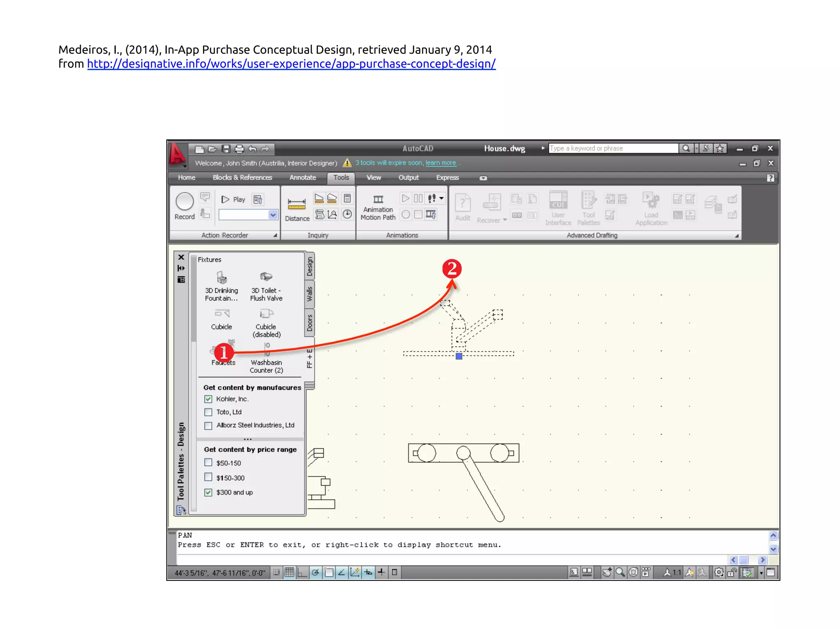
Task: Uncheck the Kohler, Inc. manufacturer checkbox
Action: pos(208,399)
